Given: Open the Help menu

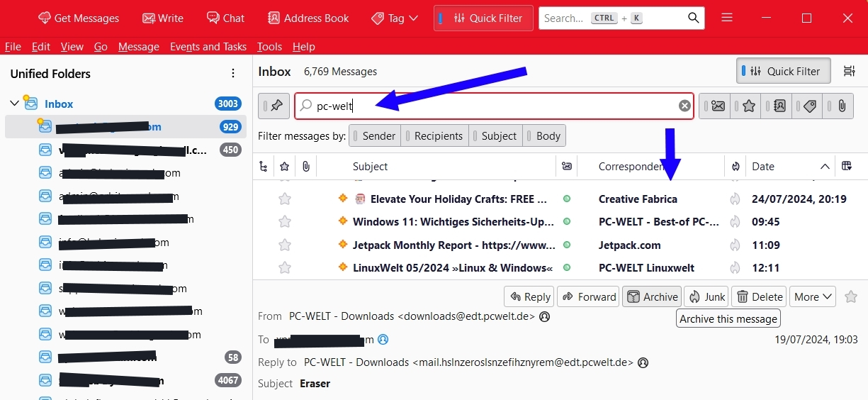Looking at the screenshot, I should [303, 47].
